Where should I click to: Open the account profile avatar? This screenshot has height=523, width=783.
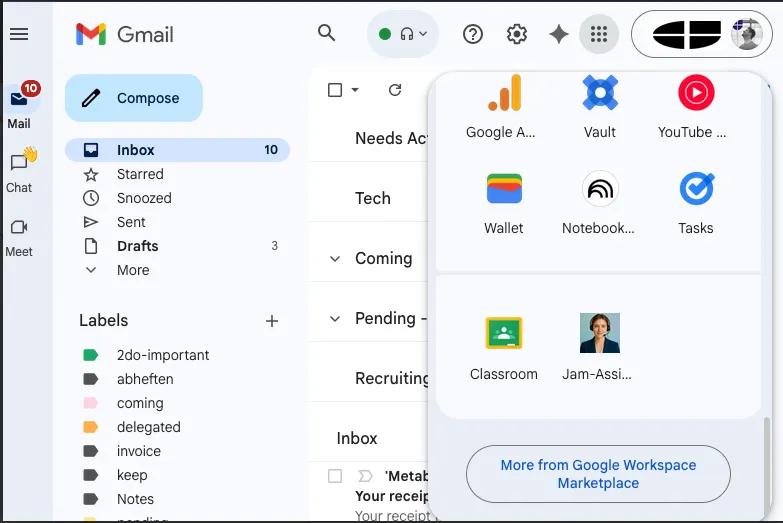[747, 34]
